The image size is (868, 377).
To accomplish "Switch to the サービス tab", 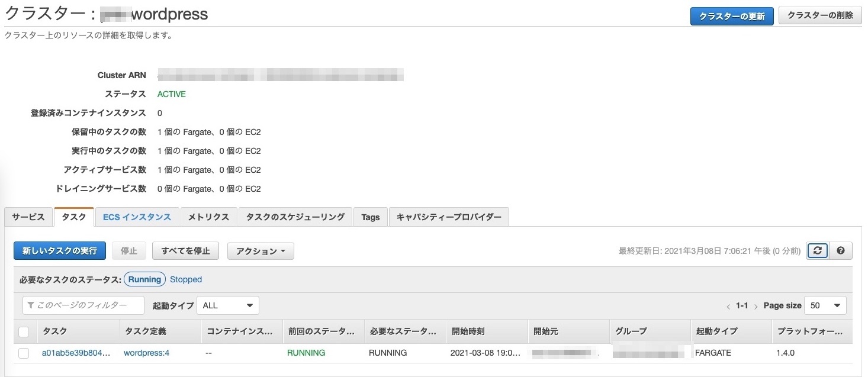I will coord(28,217).
